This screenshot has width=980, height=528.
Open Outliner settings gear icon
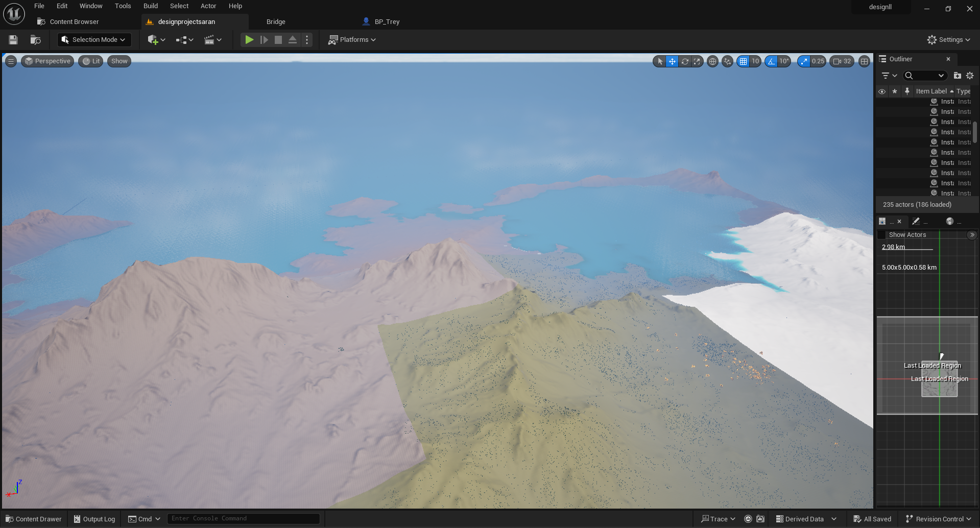pos(970,76)
